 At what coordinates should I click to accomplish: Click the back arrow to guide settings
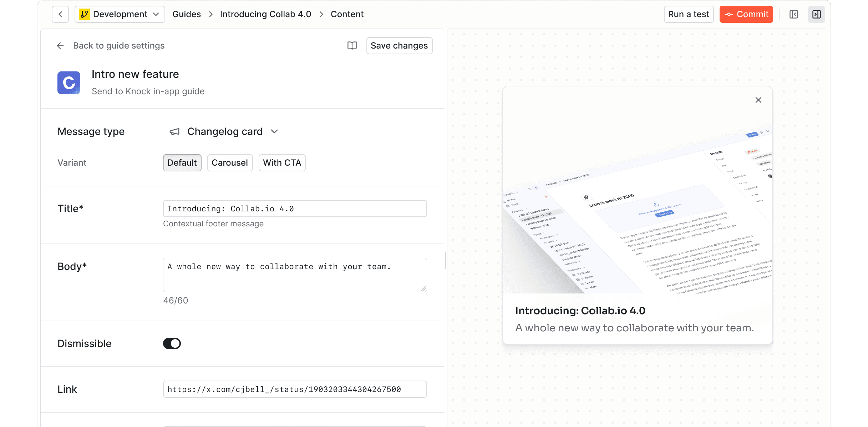(60, 46)
